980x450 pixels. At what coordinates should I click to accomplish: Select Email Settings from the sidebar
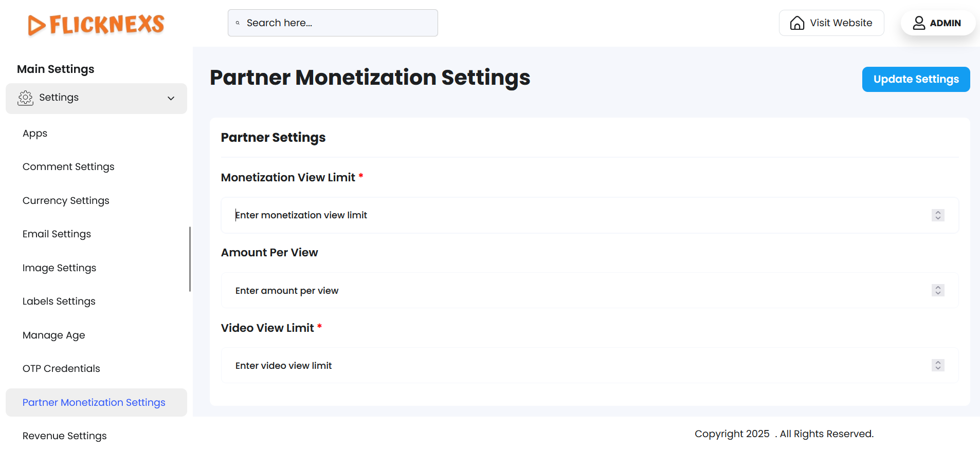click(x=57, y=234)
